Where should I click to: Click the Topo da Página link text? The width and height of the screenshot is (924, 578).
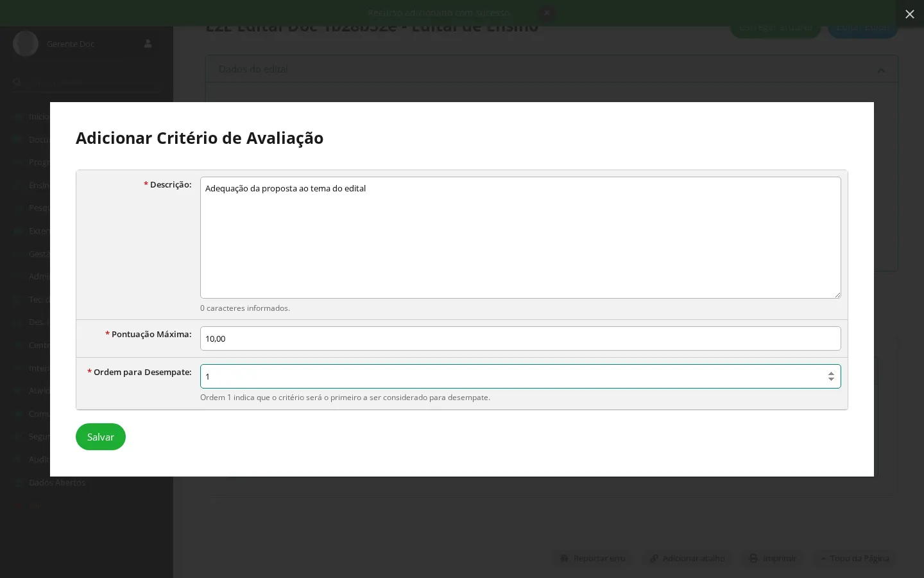(860, 558)
